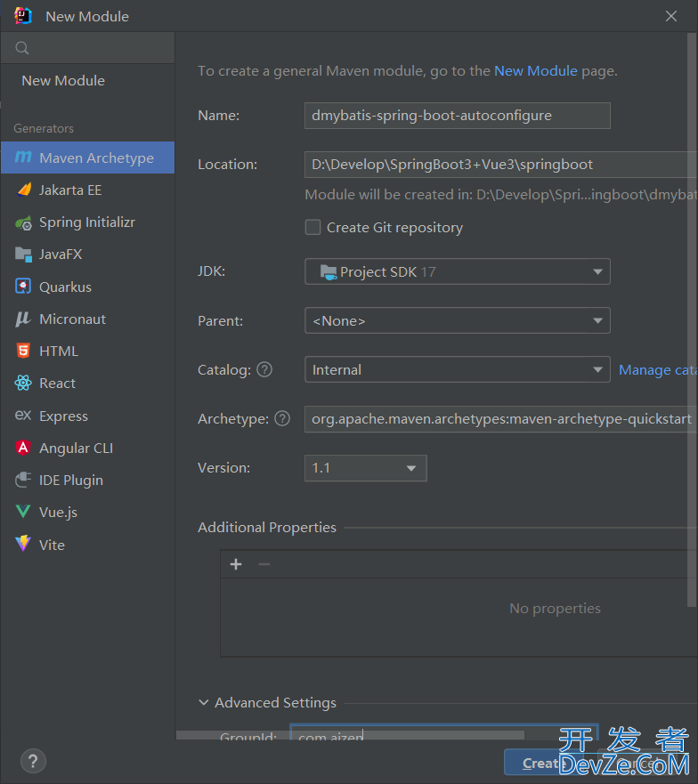Open the Parent None dropdown
Screen dimensions: 698x784
(458, 320)
